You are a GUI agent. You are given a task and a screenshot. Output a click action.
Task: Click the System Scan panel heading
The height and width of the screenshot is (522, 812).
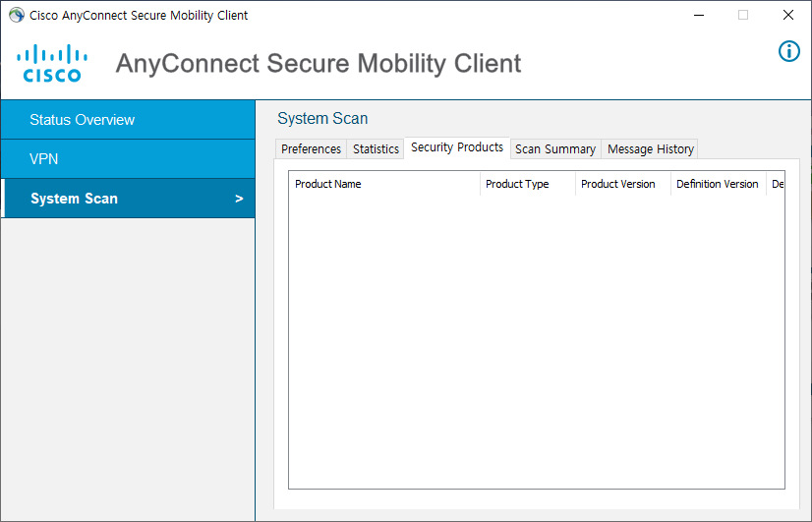pyautogui.click(x=322, y=119)
